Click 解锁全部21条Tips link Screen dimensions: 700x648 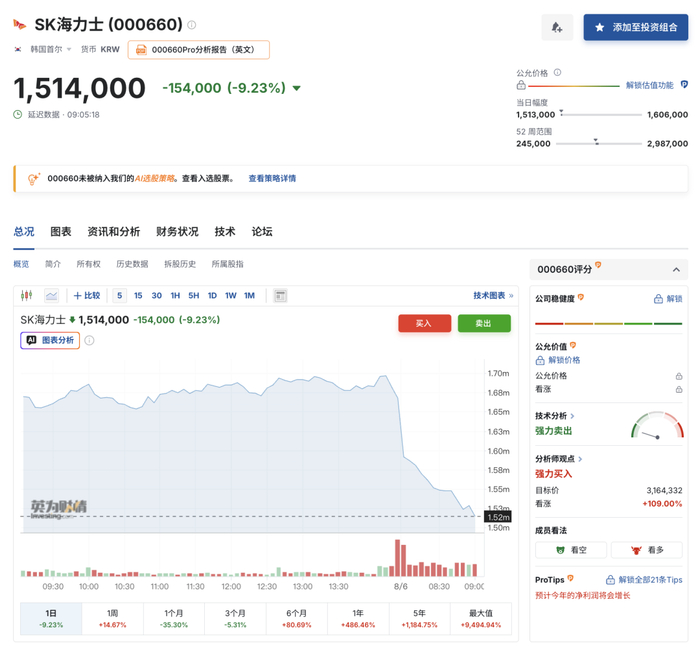point(644,580)
